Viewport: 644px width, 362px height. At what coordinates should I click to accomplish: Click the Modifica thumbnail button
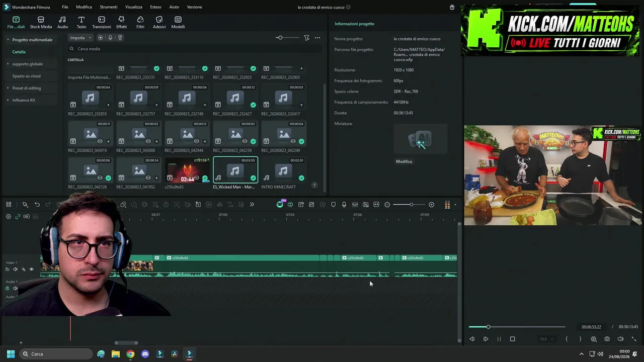pos(404,161)
